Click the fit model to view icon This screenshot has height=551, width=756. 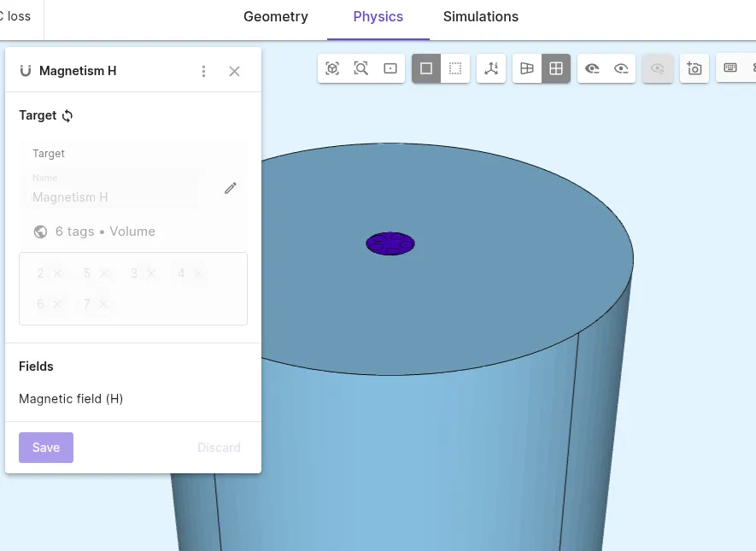coord(332,68)
